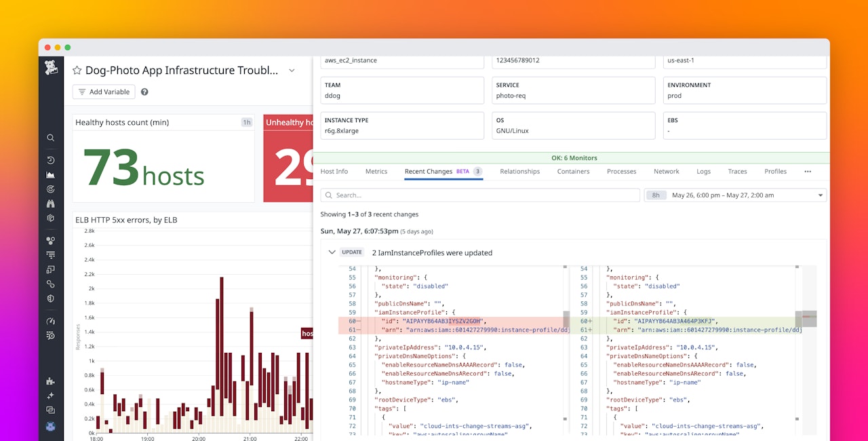
Task: Open the Infrastructure cube icon in the sidebar
Action: click(51, 218)
